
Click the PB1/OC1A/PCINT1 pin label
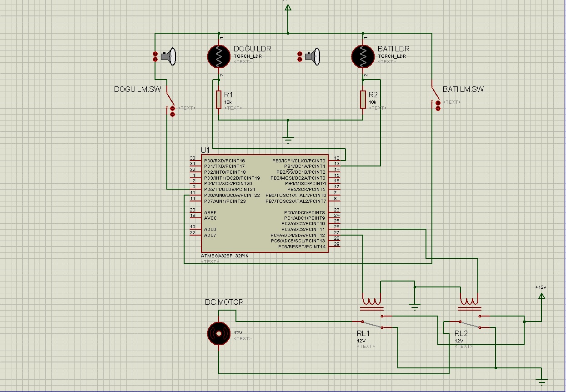pos(305,166)
